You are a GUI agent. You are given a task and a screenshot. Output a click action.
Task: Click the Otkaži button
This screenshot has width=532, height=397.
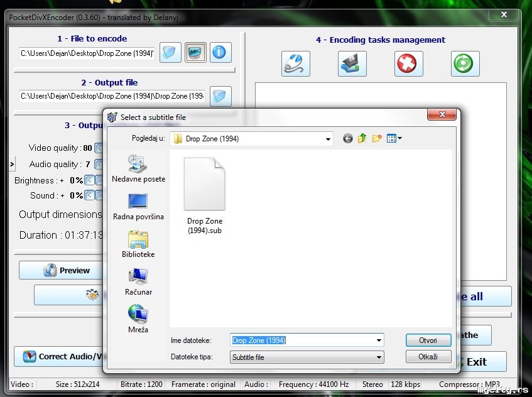[x=428, y=357]
